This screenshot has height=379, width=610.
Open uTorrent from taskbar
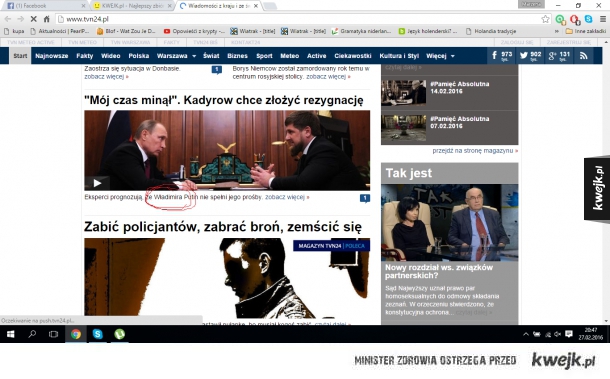[119, 334]
